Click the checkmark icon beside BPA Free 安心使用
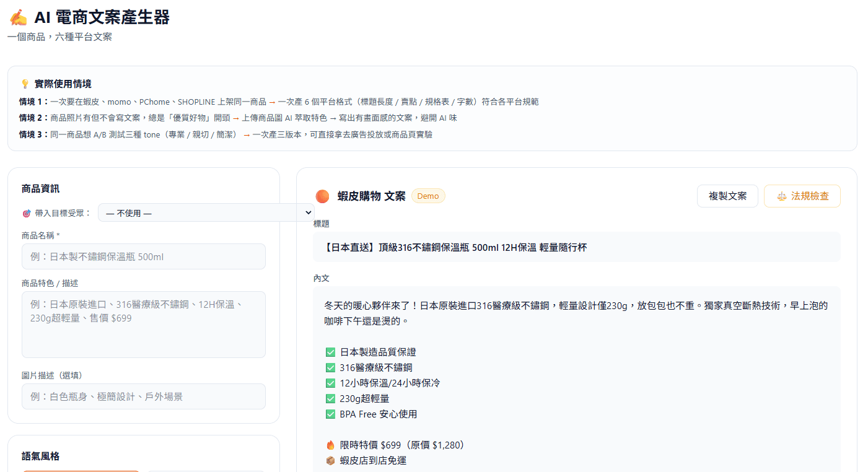868x472 pixels. 330,414
